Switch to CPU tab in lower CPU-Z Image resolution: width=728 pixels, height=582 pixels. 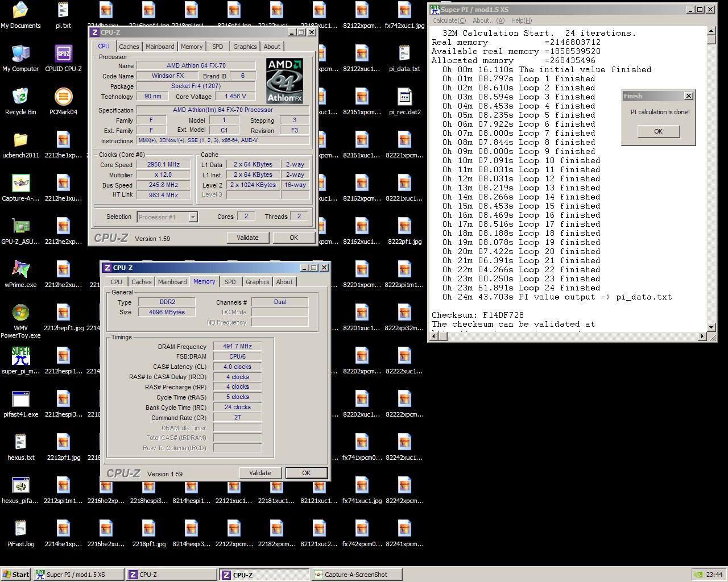coord(117,282)
